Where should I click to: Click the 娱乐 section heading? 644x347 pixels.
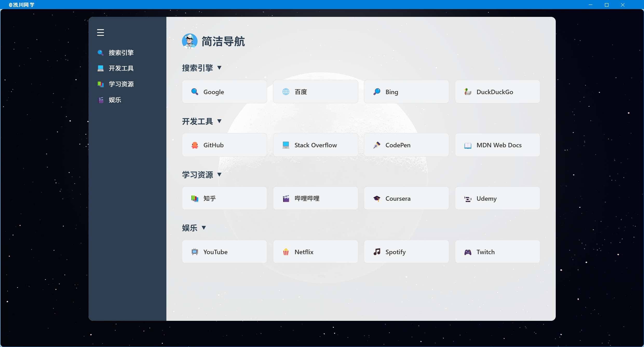pos(190,228)
